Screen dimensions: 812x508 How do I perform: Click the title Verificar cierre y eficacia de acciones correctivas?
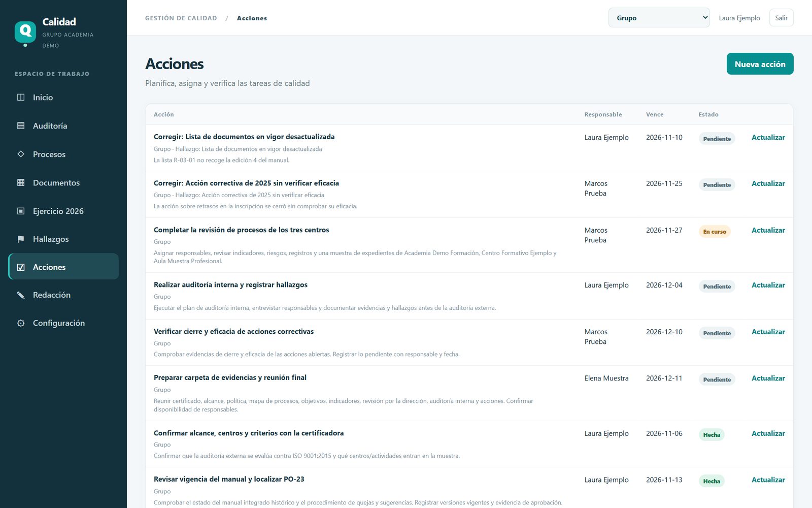tap(233, 331)
